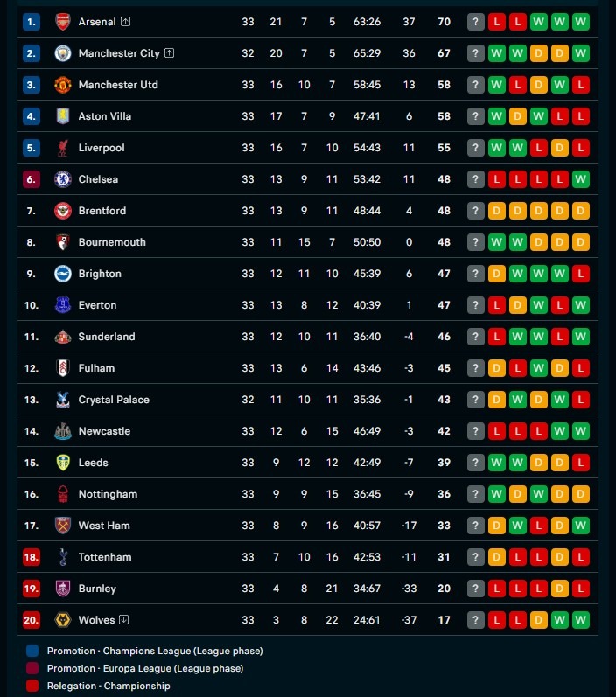The image size is (616, 697).
Task: Open the Brentford team link
Action: pyautogui.click(x=101, y=211)
